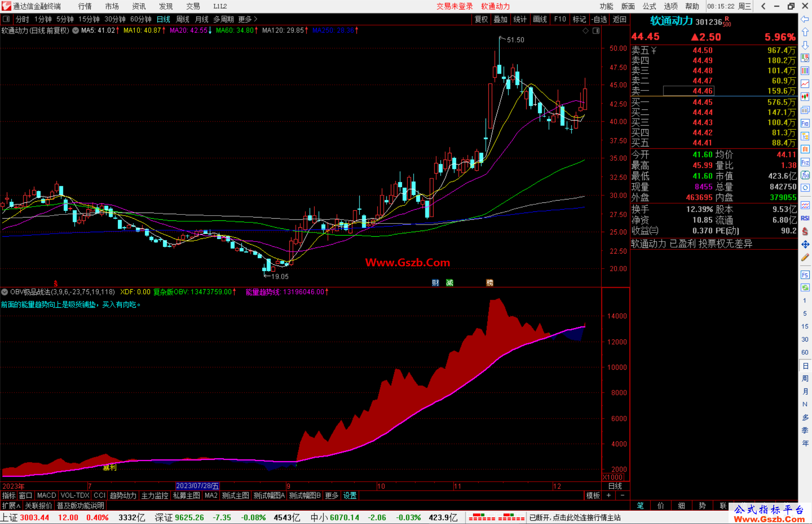Click the minus zoom-out button near 模板
812x524 pixels.
tap(622, 495)
